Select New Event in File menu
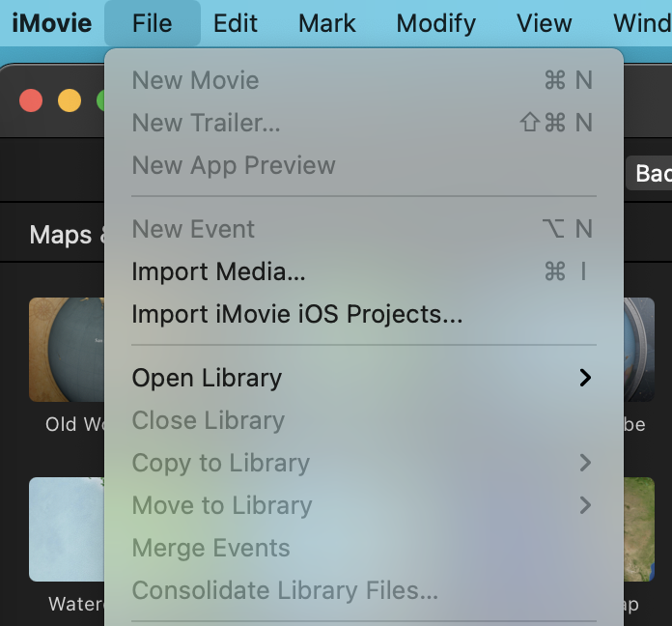 193,229
